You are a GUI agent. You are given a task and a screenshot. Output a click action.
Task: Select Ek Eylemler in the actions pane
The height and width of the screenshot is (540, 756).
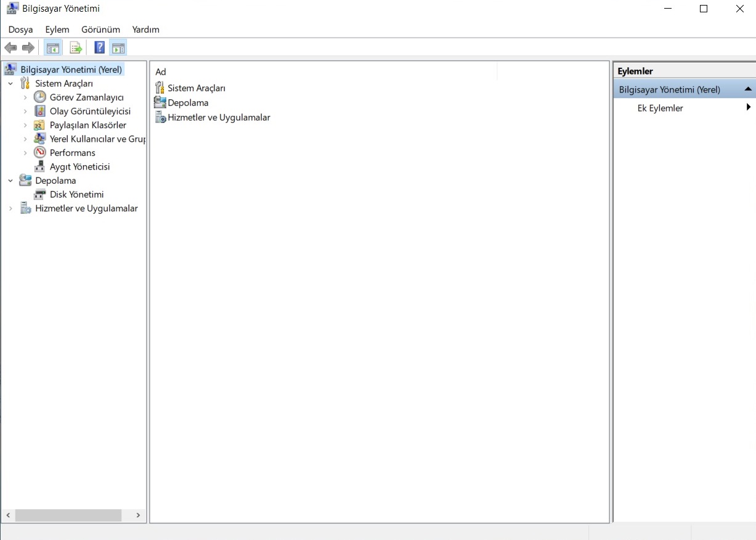(x=660, y=108)
